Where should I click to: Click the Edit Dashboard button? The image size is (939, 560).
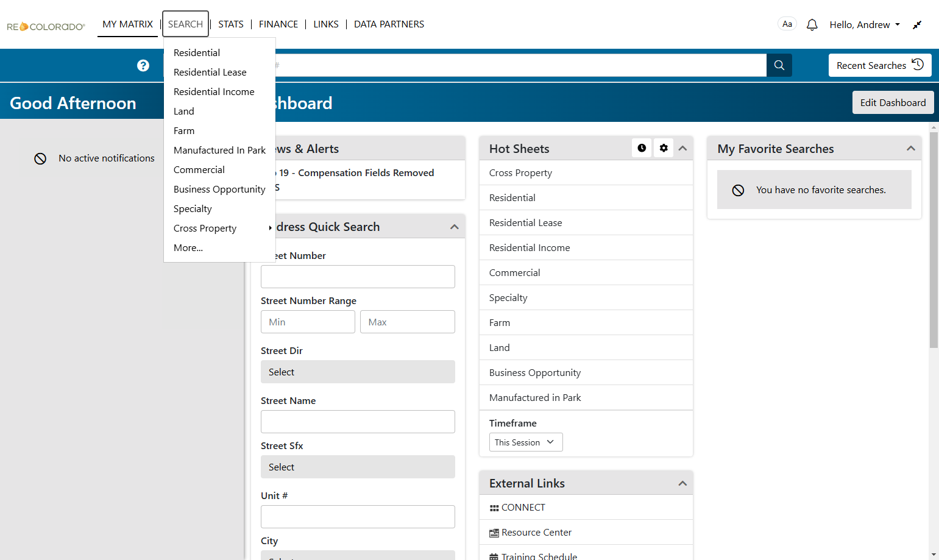[x=893, y=102]
